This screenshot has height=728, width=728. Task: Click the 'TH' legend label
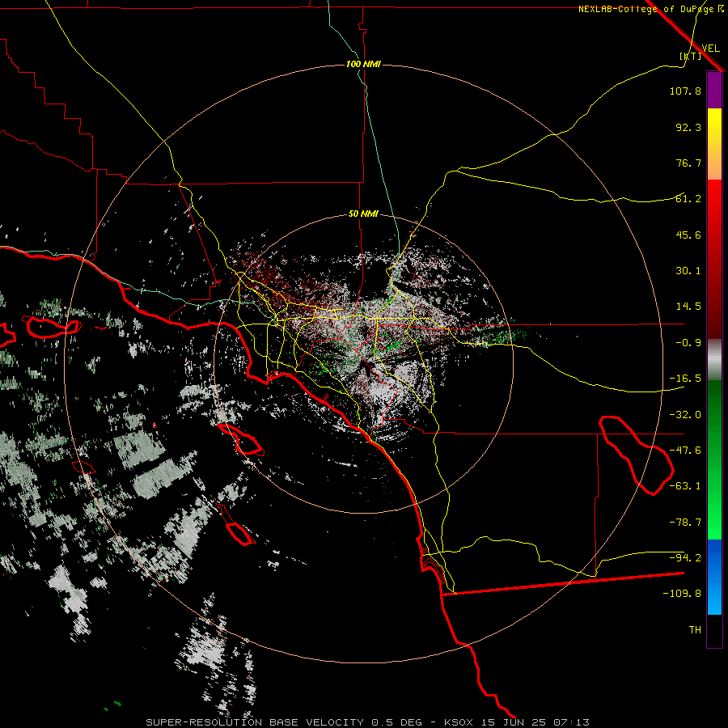point(695,630)
